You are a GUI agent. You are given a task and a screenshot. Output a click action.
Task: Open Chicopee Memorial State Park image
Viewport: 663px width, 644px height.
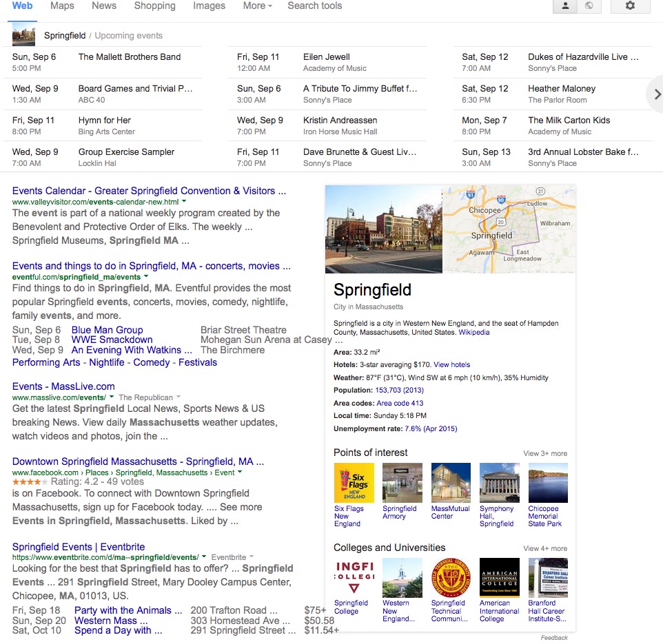click(x=548, y=483)
